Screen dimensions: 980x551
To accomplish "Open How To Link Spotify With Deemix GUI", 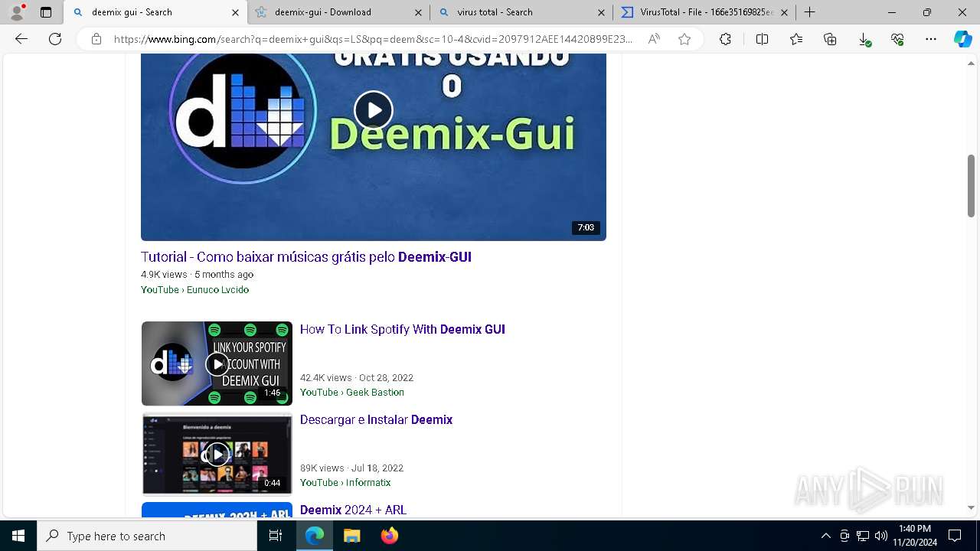I will [x=403, y=330].
